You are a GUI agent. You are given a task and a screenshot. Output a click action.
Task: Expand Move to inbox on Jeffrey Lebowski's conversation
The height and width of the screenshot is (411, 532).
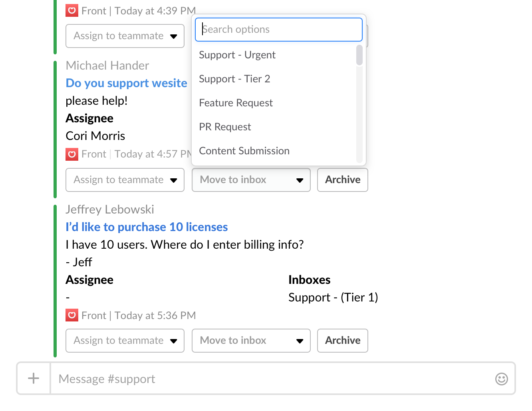[251, 341]
